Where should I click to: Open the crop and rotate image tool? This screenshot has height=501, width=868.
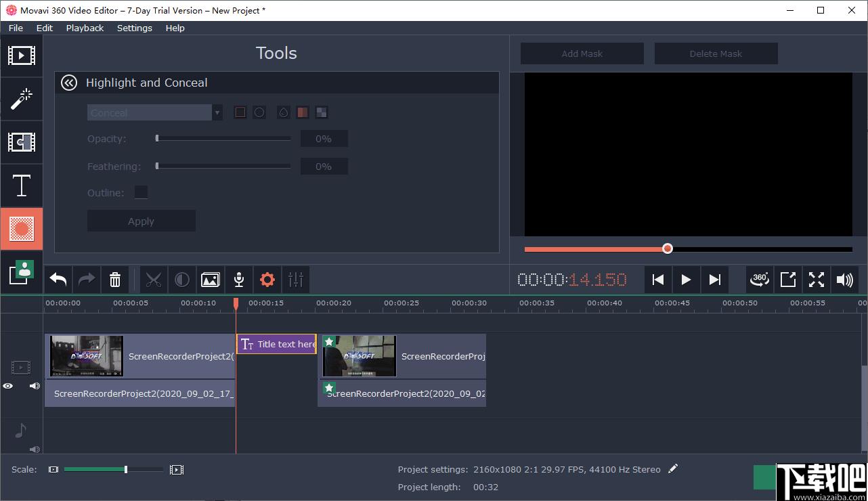coord(211,280)
